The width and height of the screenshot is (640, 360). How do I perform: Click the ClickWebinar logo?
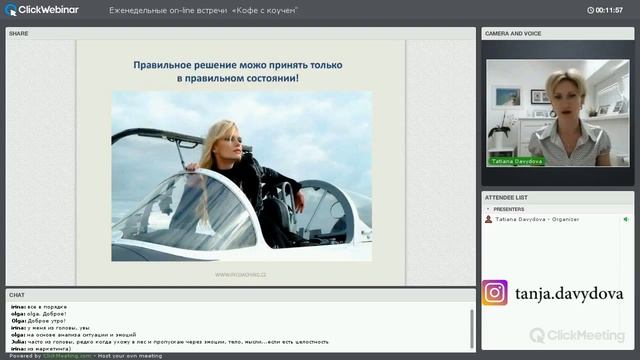pos(42,10)
